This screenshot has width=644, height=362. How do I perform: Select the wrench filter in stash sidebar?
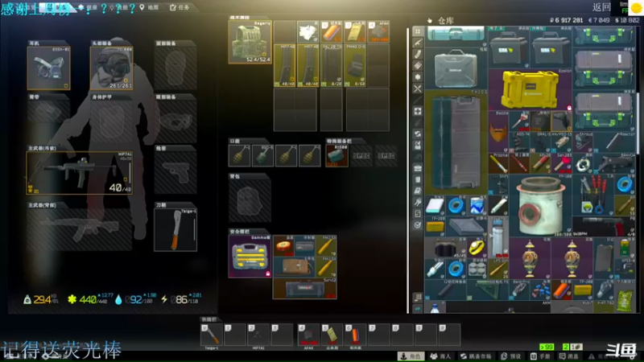[418, 202]
